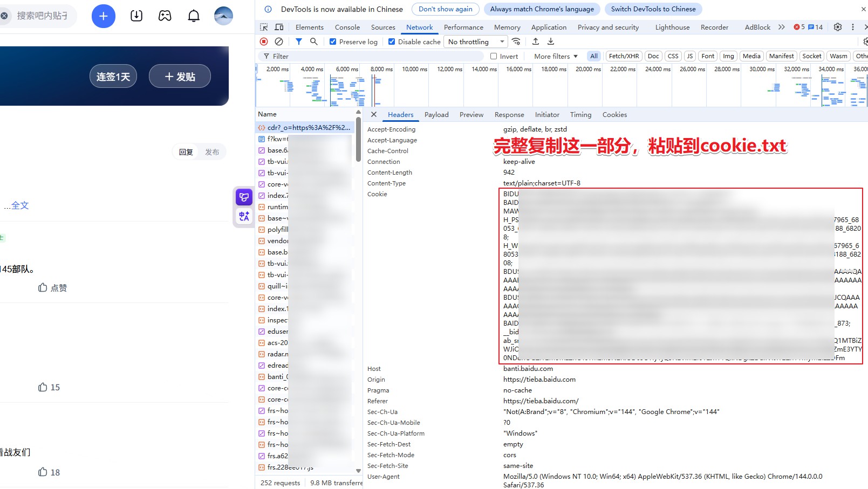Open the Application panel tab
Screen dimensions: 868x489
tap(549, 27)
